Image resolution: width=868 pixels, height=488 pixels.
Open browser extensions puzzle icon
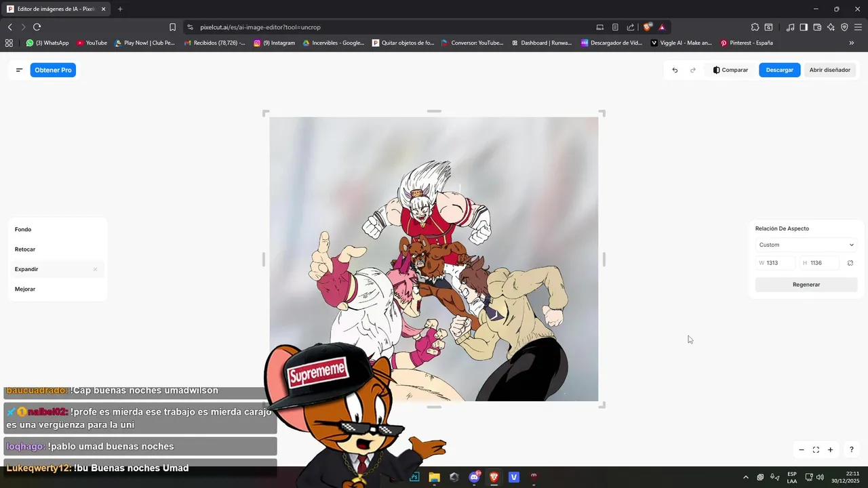(x=755, y=27)
